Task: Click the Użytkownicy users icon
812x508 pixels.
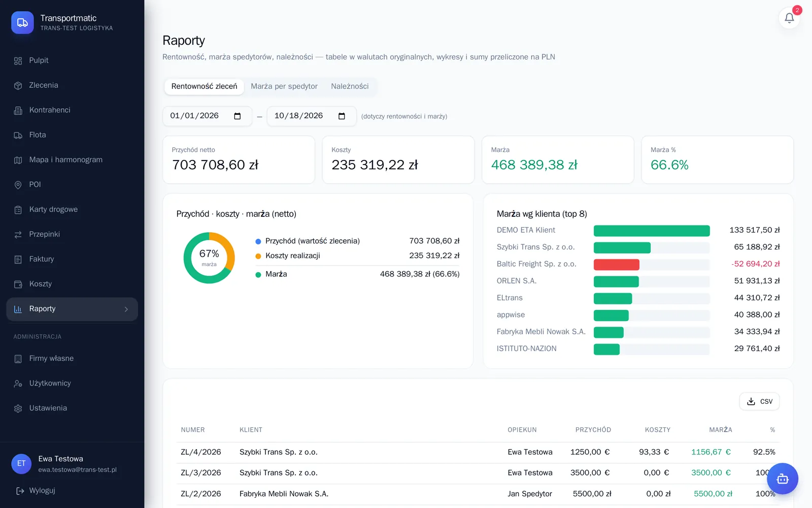Action: click(18, 384)
